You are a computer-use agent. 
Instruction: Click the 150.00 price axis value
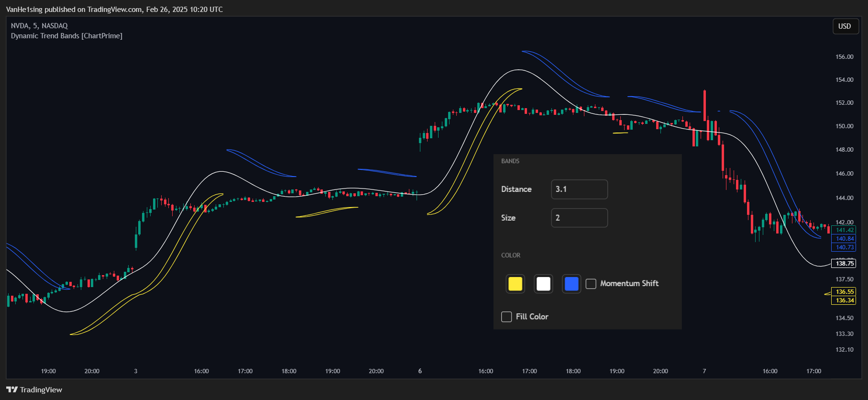click(x=844, y=126)
